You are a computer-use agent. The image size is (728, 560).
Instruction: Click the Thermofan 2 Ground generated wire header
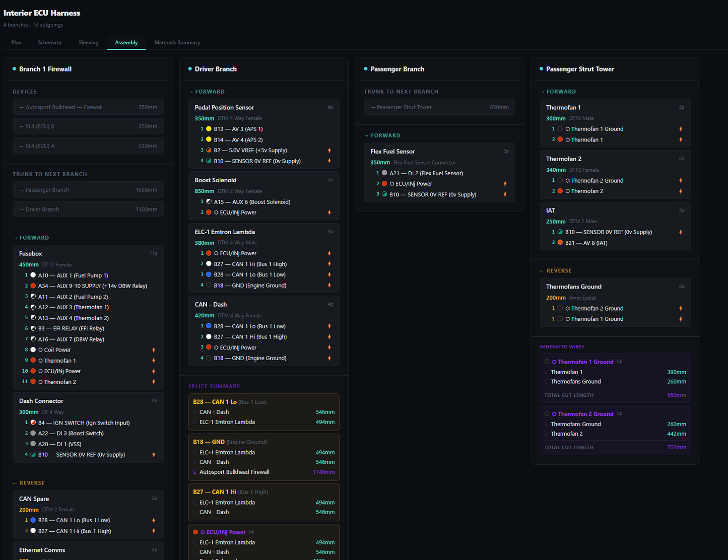583,414
